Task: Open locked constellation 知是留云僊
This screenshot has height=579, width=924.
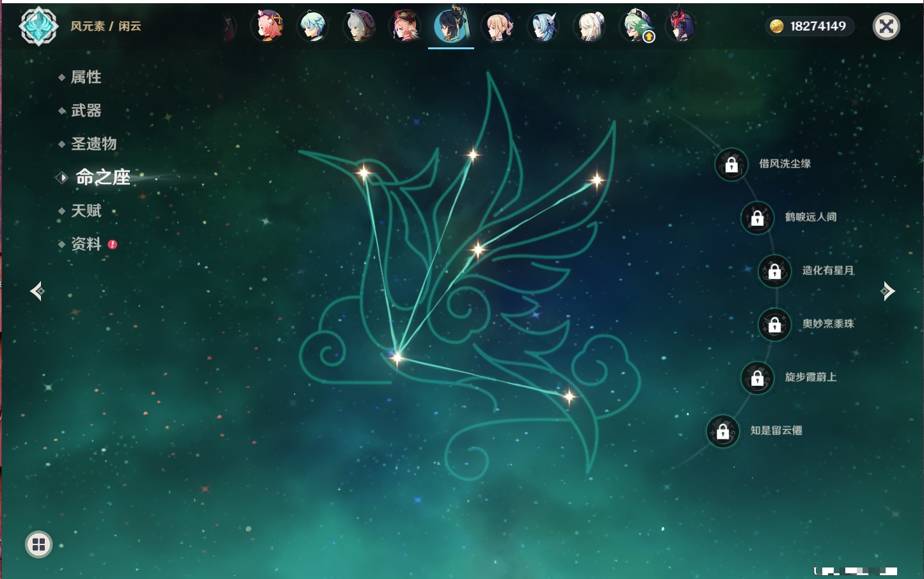Action: [x=723, y=431]
